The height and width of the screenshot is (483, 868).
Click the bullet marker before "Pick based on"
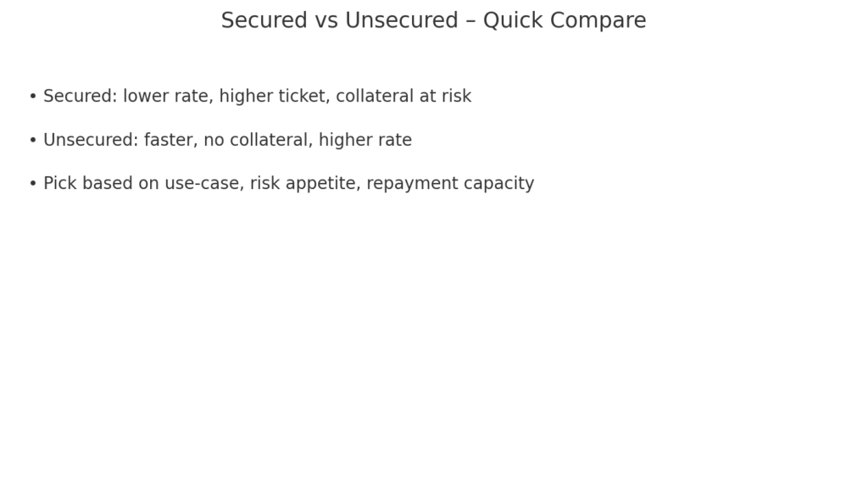[33, 184]
